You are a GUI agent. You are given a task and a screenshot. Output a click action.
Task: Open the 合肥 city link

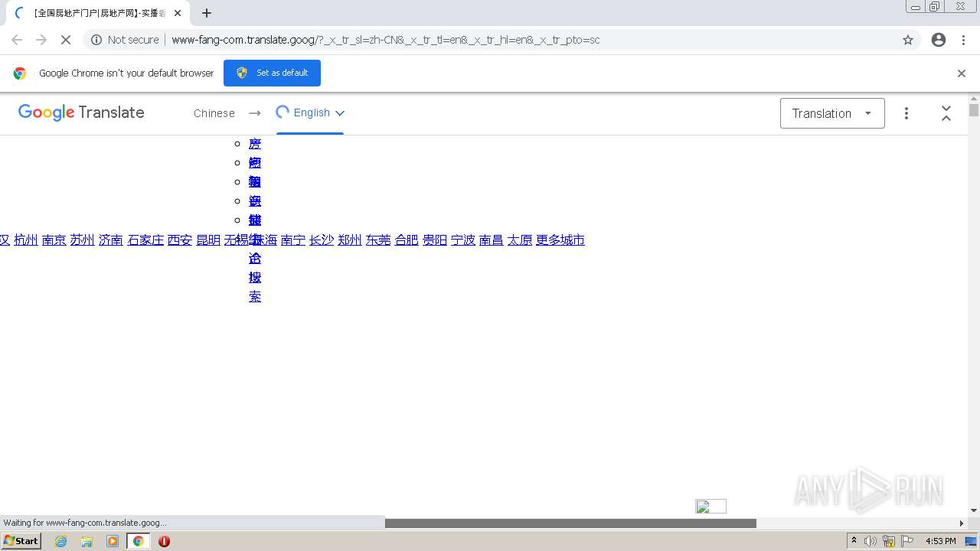pyautogui.click(x=407, y=240)
